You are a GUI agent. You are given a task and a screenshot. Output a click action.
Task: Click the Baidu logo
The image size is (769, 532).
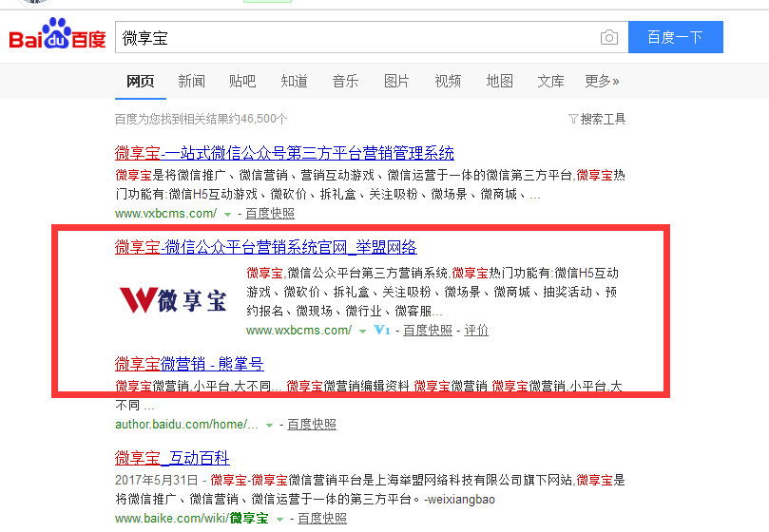57,34
